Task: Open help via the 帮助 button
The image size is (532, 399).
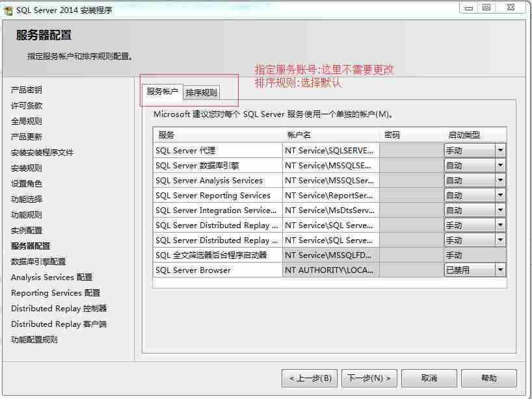Action: 489,378
